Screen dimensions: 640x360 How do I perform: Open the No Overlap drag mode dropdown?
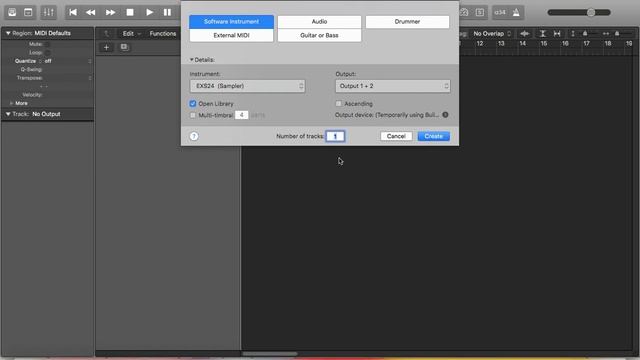pyautogui.click(x=492, y=33)
